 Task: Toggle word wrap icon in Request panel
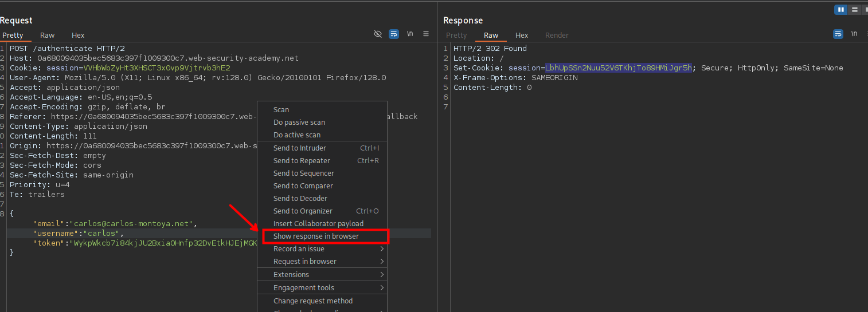pyautogui.click(x=394, y=34)
